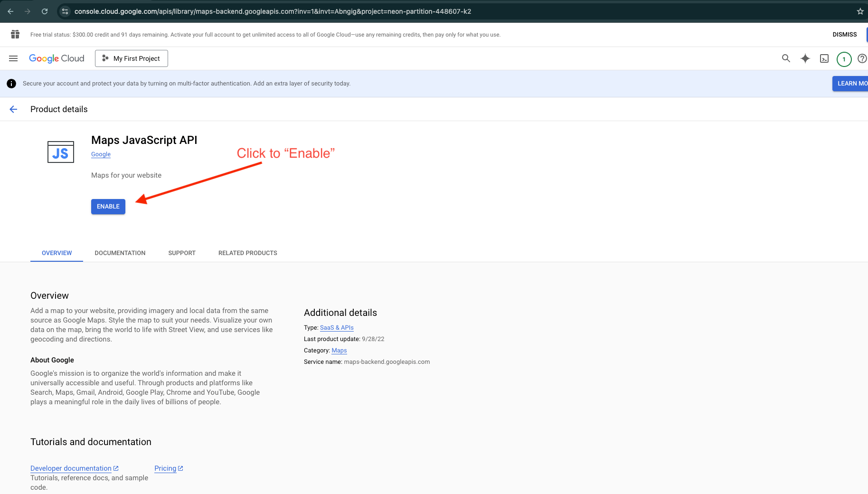Open the Maps category link
868x494 pixels.
click(x=339, y=351)
